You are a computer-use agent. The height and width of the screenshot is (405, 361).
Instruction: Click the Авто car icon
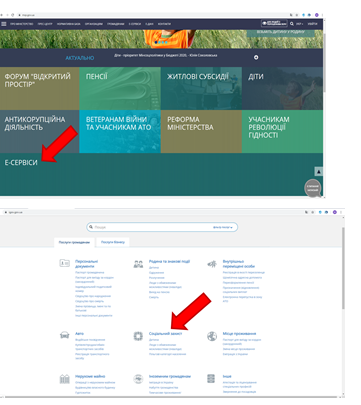pos(64,335)
